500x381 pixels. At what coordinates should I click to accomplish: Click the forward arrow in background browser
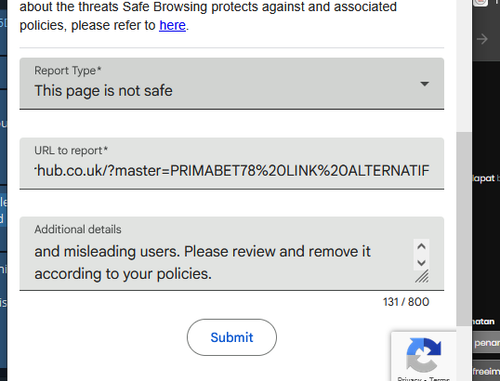pyautogui.click(x=482, y=39)
